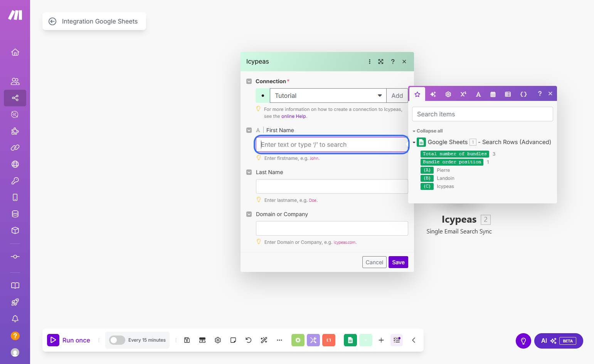Click the Add connection button
Viewport: 594px width, 364px height.
coord(397,96)
